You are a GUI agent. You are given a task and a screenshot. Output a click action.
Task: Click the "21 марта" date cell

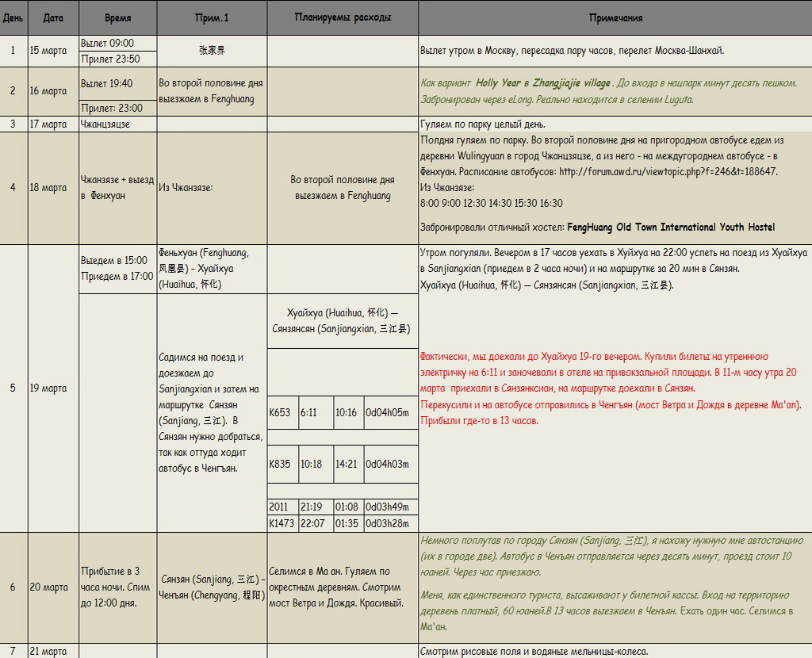(53, 652)
